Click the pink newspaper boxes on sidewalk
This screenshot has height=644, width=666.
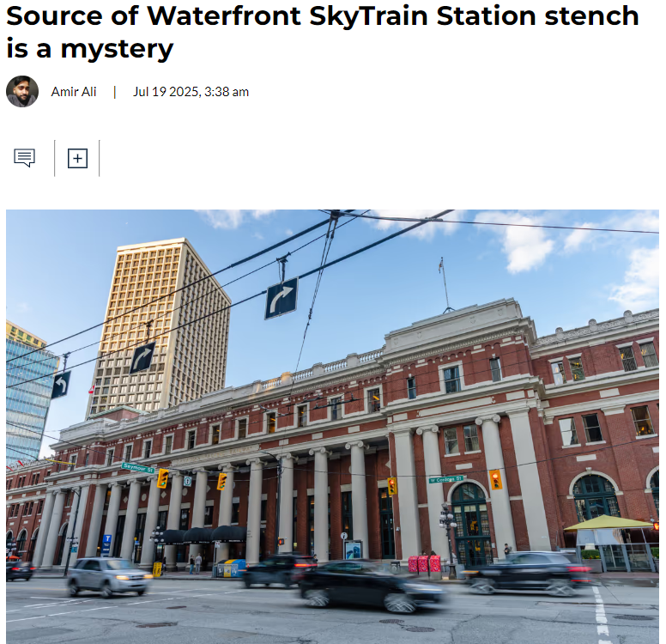[x=424, y=563]
